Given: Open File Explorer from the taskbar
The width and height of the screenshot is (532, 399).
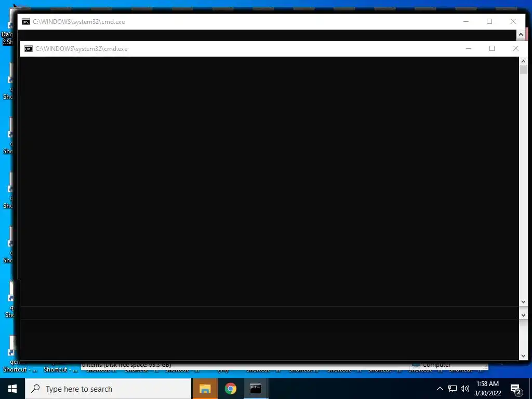Looking at the screenshot, I should tap(205, 389).
